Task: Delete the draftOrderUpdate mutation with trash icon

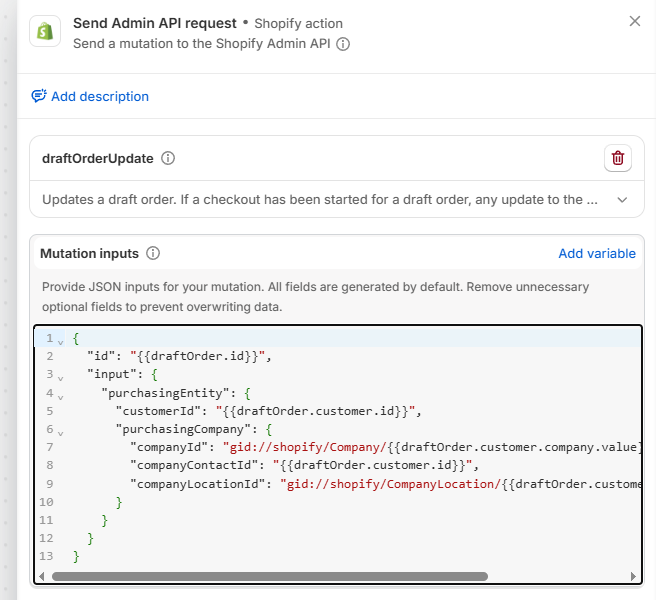Action: tap(618, 158)
